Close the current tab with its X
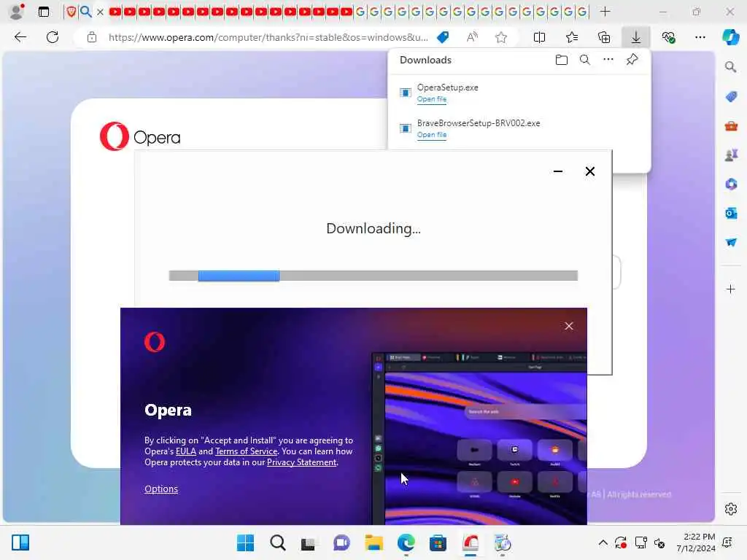 pyautogui.click(x=100, y=12)
